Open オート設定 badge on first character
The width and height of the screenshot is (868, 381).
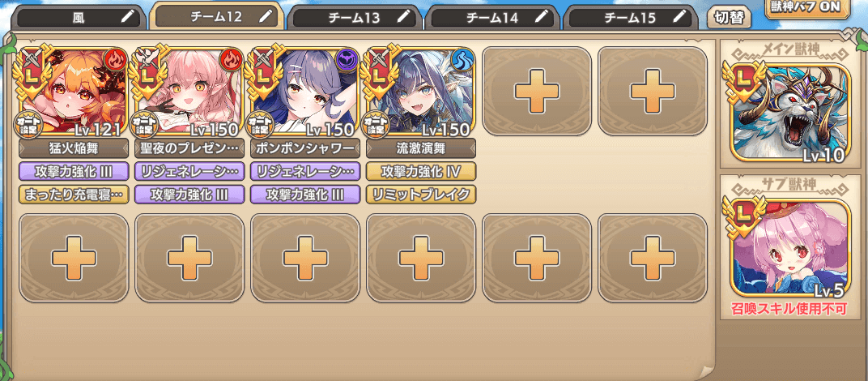coord(26,125)
